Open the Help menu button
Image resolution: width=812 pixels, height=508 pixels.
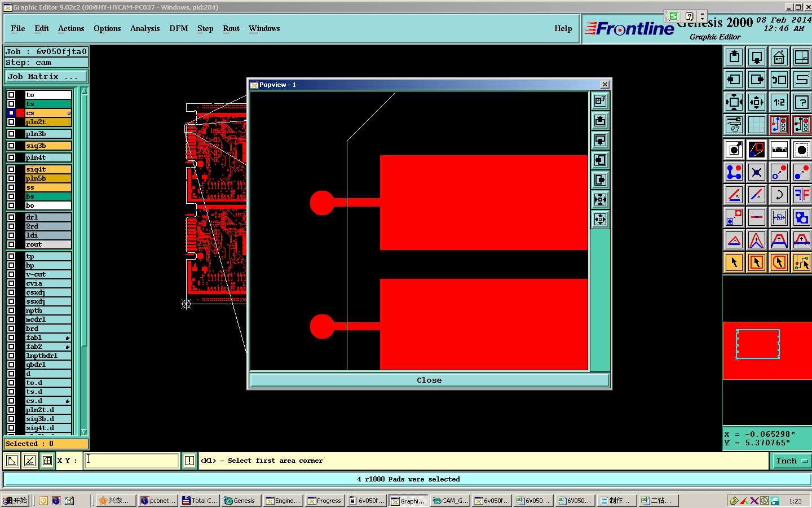coord(563,28)
